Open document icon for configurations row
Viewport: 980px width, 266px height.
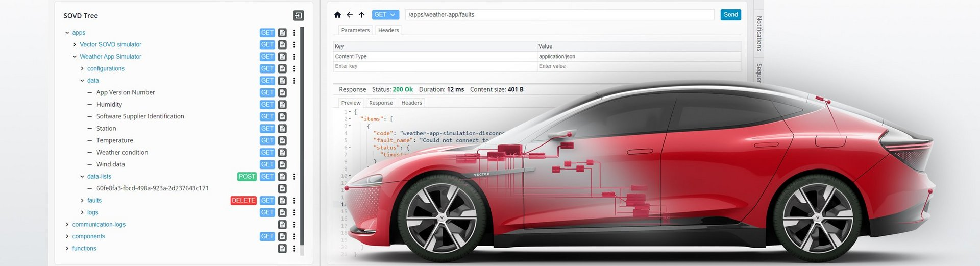(x=282, y=68)
